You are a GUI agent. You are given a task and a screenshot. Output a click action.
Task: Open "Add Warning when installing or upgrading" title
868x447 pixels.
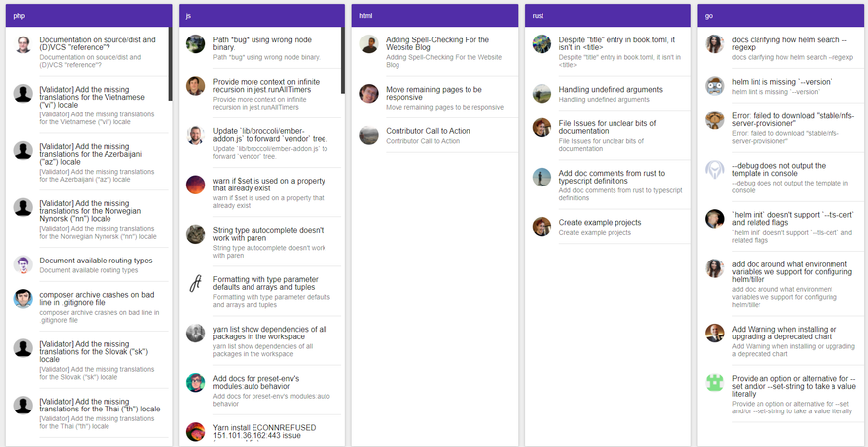[x=784, y=333]
